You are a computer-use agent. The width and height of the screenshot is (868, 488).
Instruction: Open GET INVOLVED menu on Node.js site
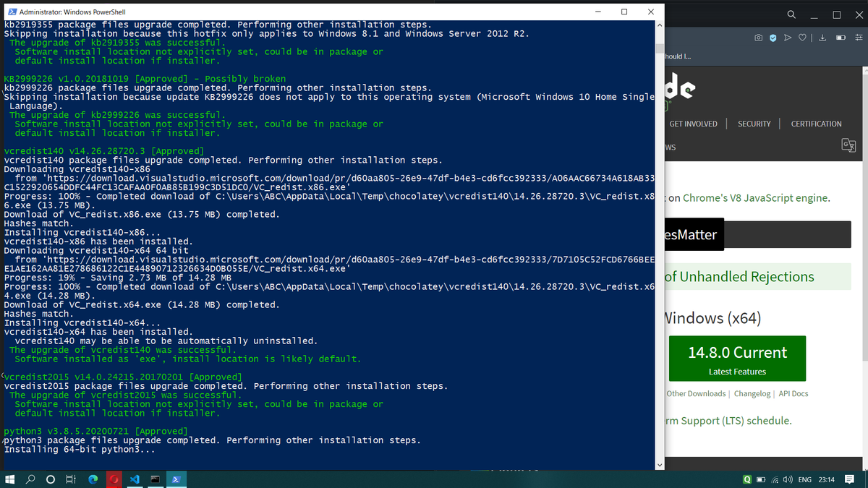(693, 124)
